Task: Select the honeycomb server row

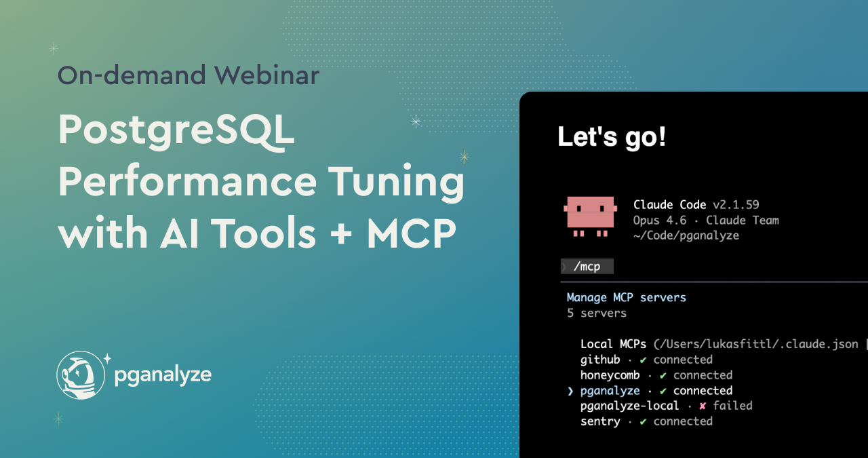Action: point(656,375)
